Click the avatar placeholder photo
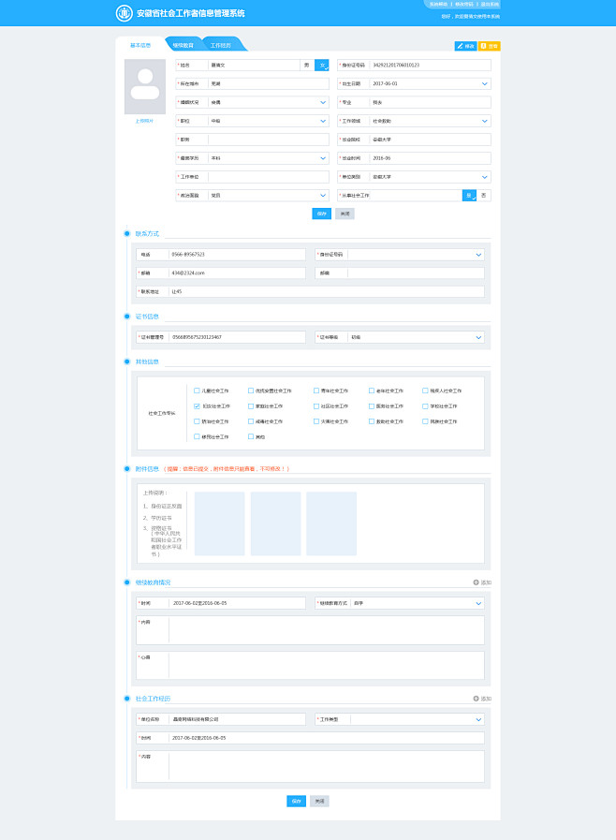This screenshot has height=840, width=616. click(x=145, y=87)
